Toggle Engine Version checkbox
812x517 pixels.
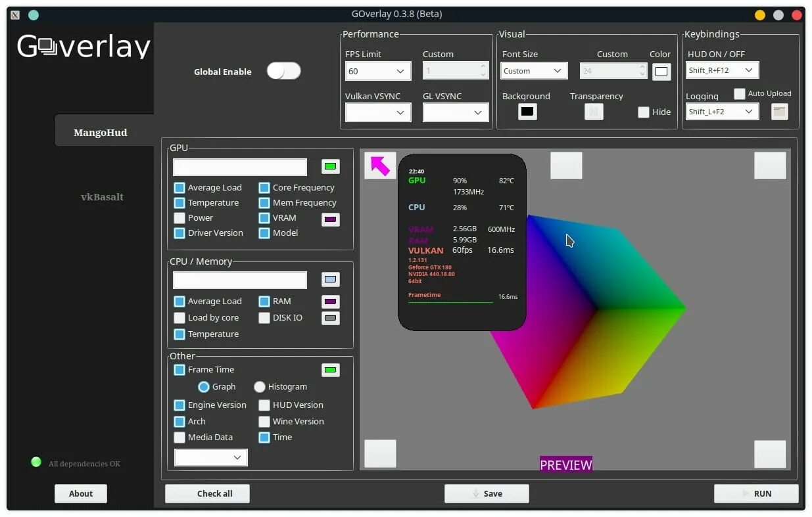179,405
